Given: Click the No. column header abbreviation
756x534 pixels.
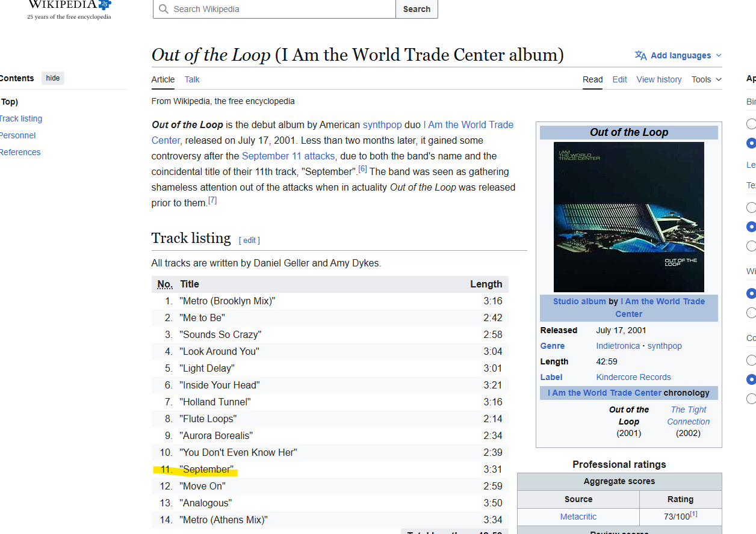Looking at the screenshot, I should 165,284.
